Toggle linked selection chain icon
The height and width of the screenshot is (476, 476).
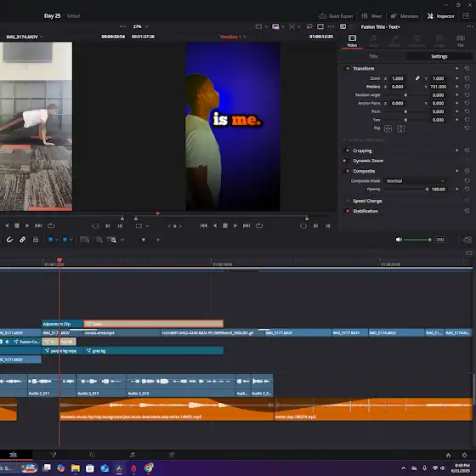tap(22, 240)
